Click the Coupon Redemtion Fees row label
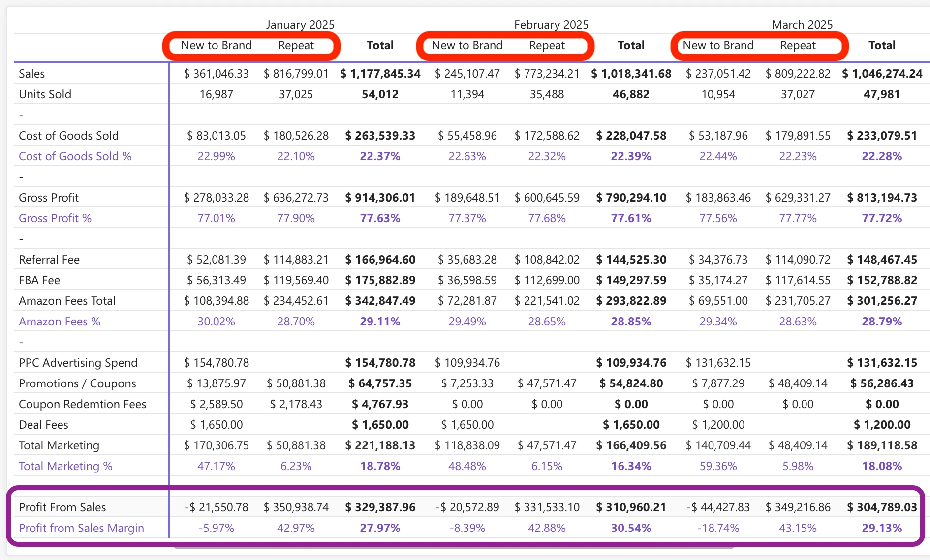The height and width of the screenshot is (560, 930). click(x=83, y=404)
